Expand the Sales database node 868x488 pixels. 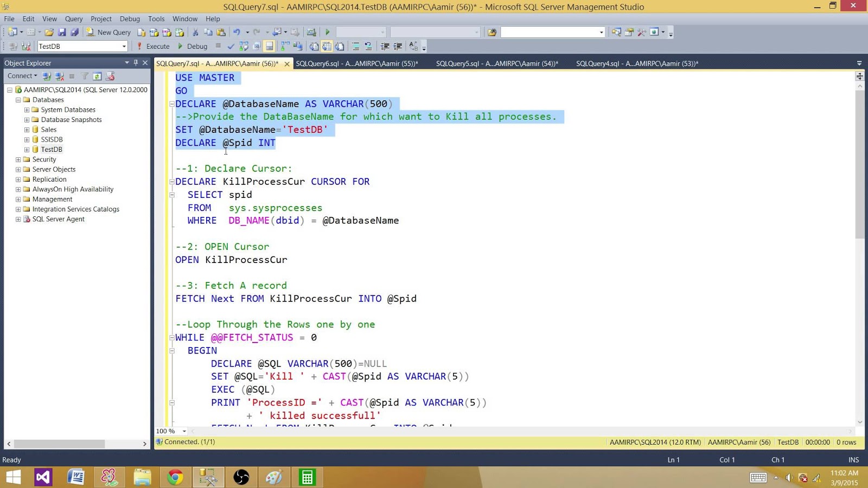[x=26, y=130]
